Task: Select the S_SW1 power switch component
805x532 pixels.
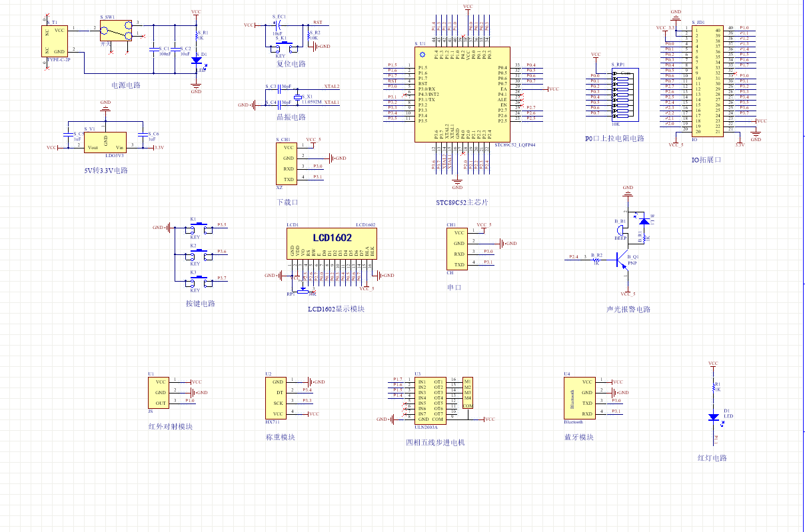Action: (x=117, y=30)
